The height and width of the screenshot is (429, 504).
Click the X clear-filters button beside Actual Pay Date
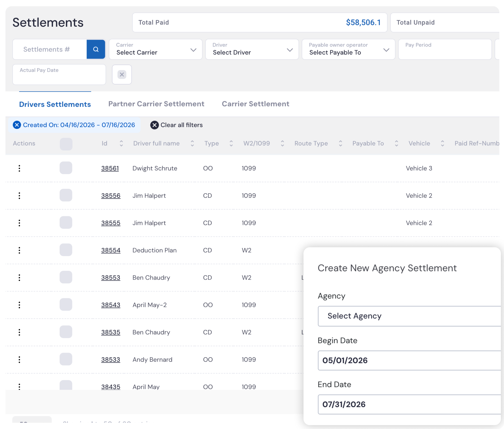point(122,74)
